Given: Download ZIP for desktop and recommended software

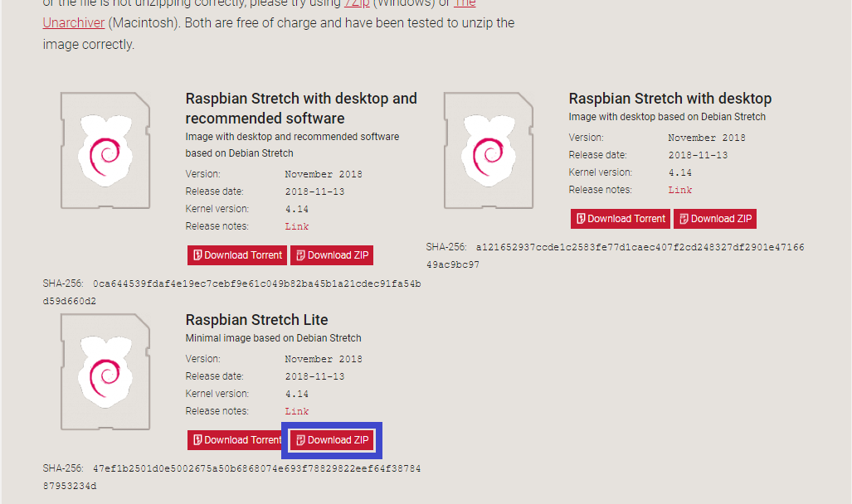Looking at the screenshot, I should 332,255.
